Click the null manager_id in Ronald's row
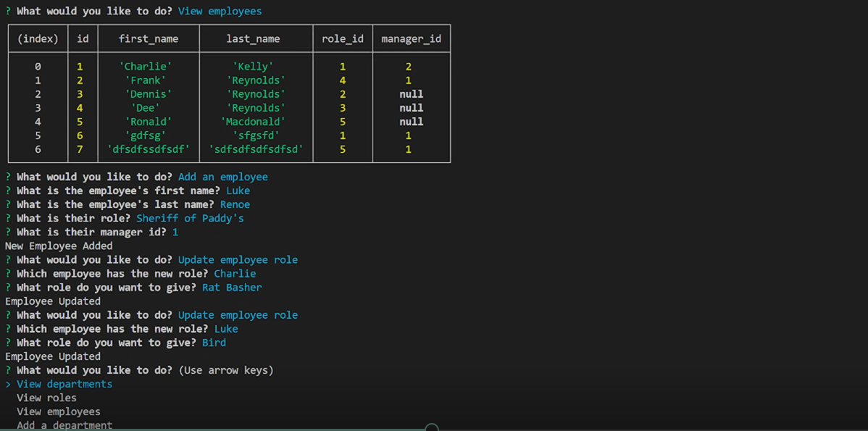 (412, 122)
